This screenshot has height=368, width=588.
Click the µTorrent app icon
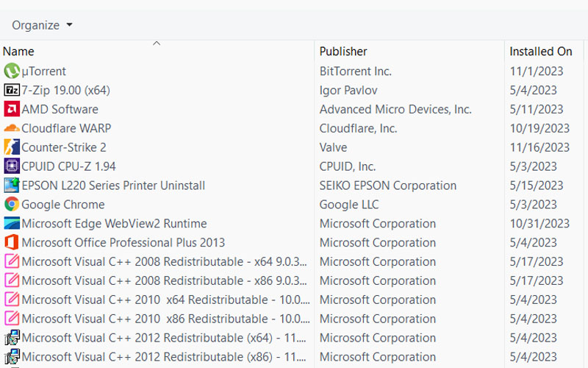coord(12,71)
